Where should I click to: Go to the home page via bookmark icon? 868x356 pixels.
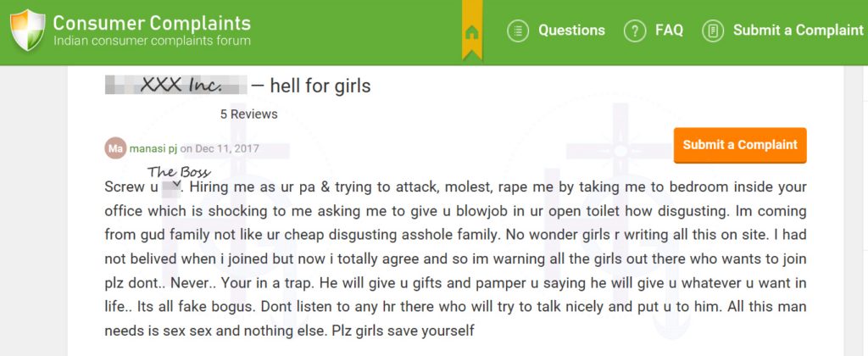tap(471, 32)
